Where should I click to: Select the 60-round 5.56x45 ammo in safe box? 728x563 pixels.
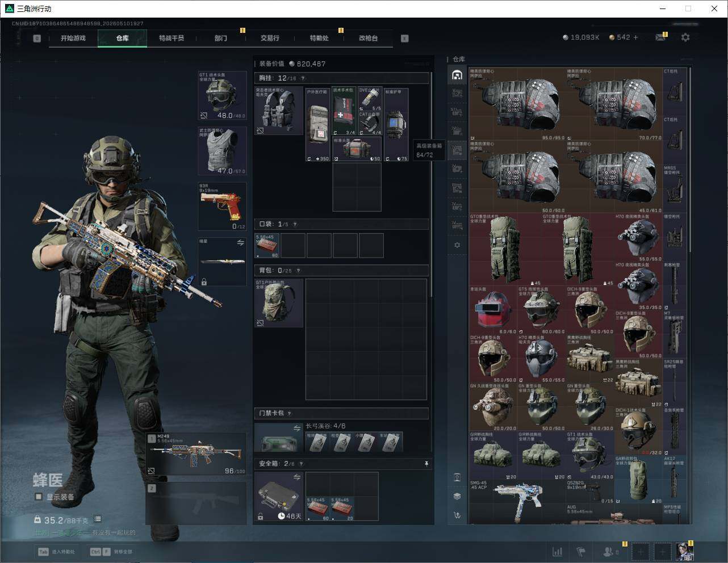[318, 509]
